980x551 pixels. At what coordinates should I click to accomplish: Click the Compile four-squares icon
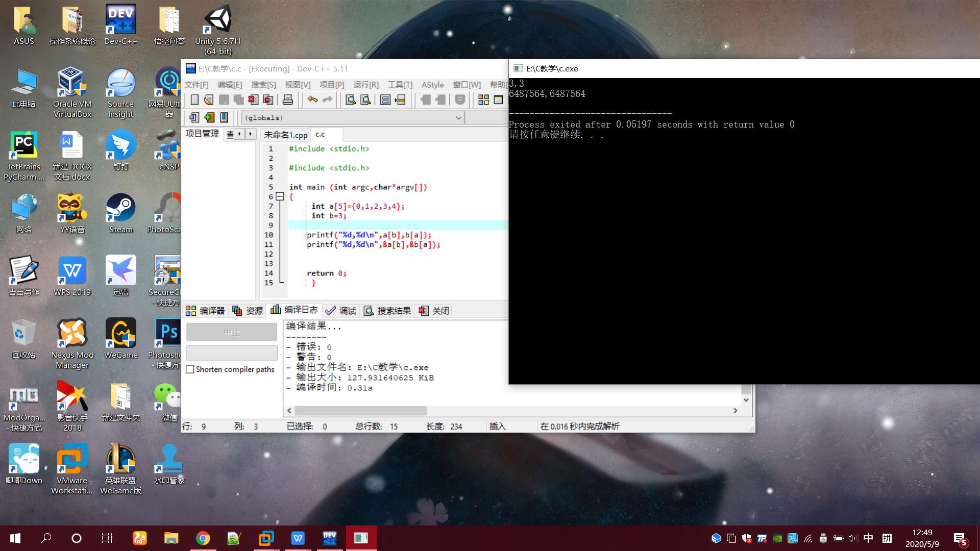pos(483,100)
